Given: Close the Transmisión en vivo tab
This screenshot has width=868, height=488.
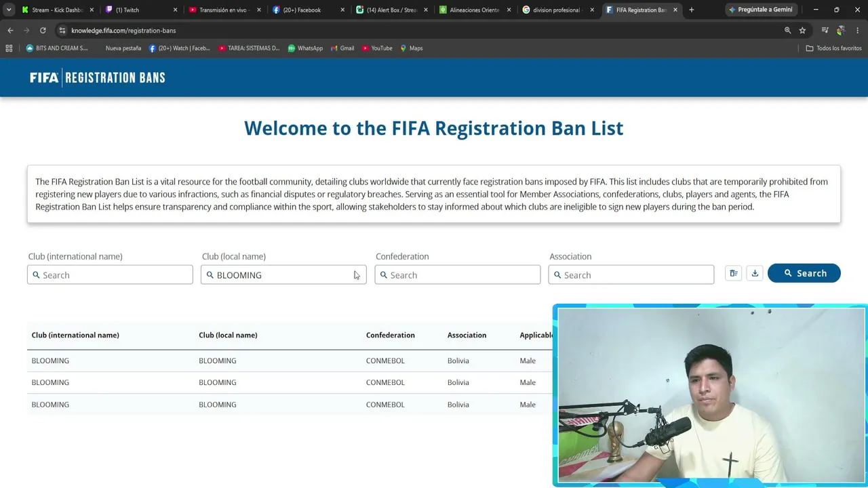Looking at the screenshot, I should pyautogui.click(x=258, y=10).
